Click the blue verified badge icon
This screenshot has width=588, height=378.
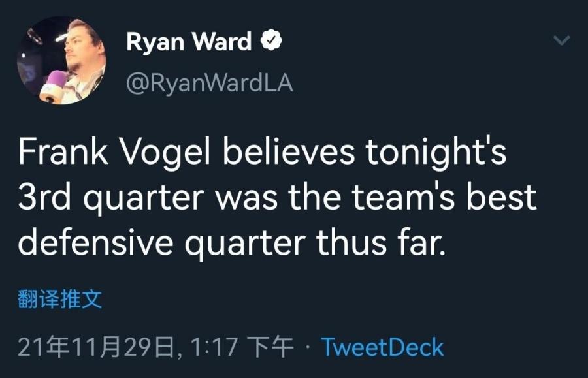pyautogui.click(x=270, y=41)
